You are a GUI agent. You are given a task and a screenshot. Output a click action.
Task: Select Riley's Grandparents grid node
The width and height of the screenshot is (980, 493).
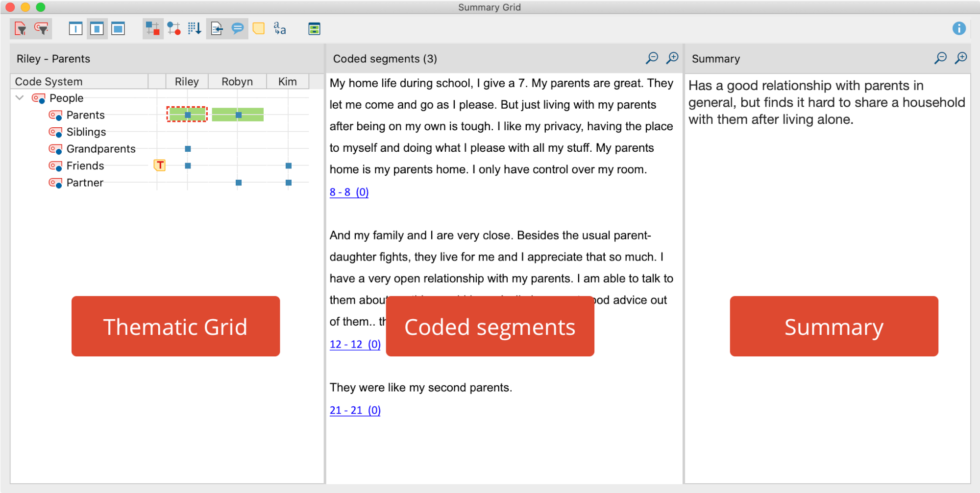coord(188,149)
